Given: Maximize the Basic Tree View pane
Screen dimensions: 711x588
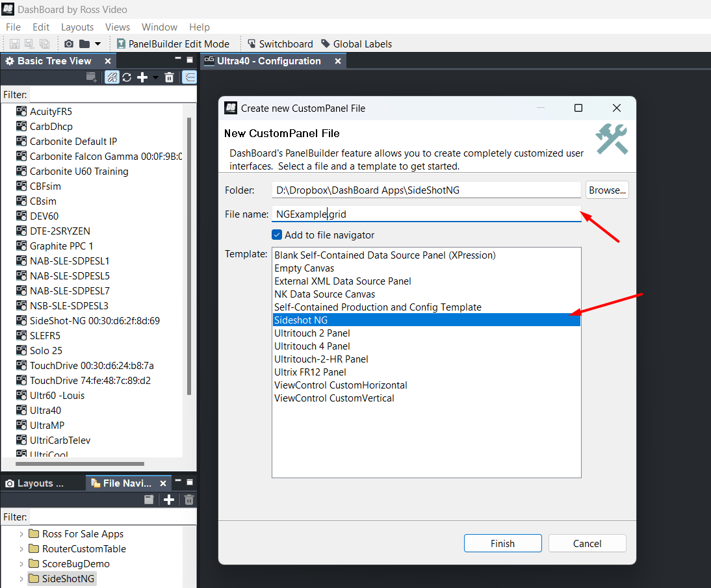Looking at the screenshot, I should pos(190,59).
